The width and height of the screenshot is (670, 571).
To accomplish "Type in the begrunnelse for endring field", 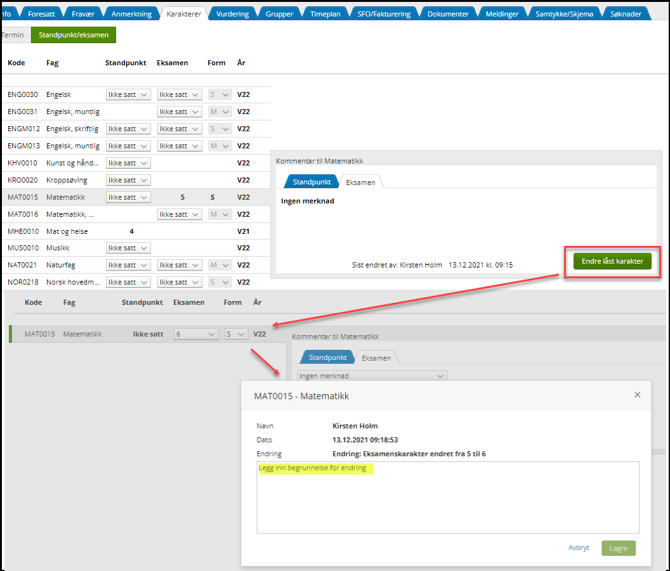I will click(x=447, y=497).
